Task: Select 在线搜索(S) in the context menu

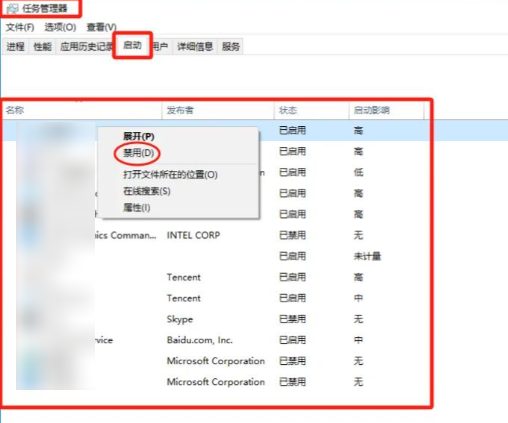Action: [x=147, y=191]
